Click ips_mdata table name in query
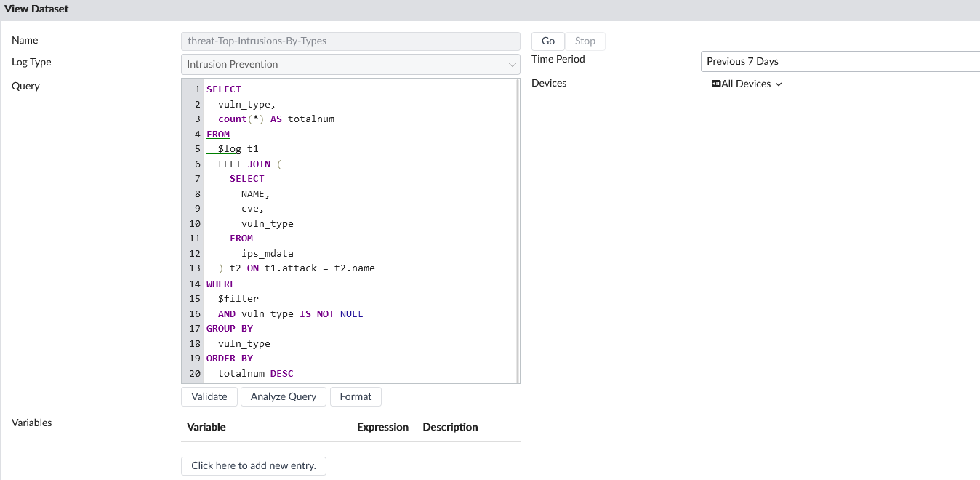The height and width of the screenshot is (480, 980). pos(267,254)
